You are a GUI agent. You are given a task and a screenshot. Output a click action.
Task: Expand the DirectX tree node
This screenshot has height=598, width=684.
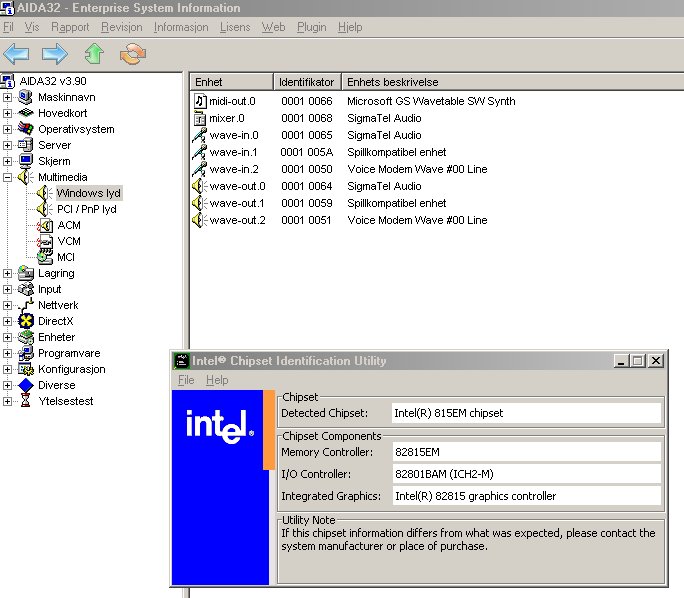[x=7, y=321]
